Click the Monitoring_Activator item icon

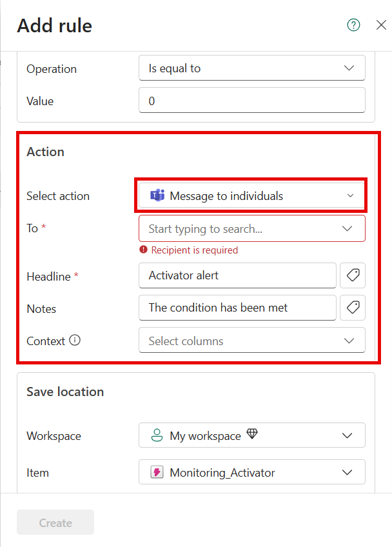click(157, 472)
